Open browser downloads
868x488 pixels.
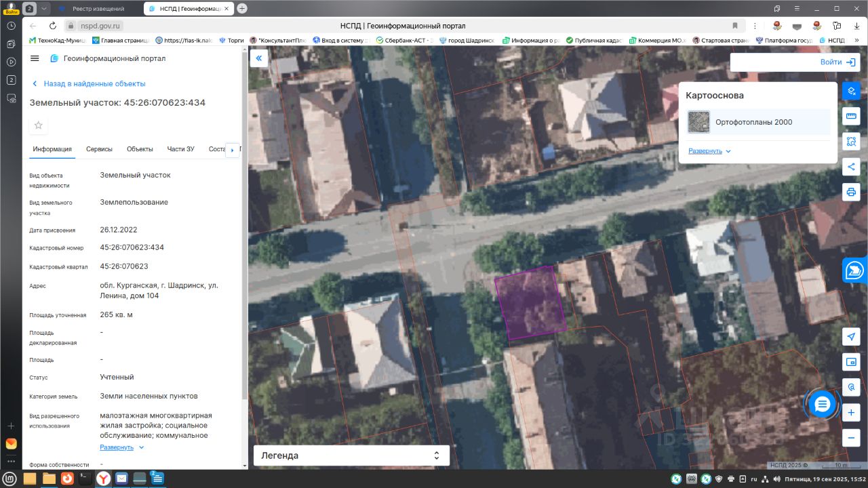pos(856,26)
